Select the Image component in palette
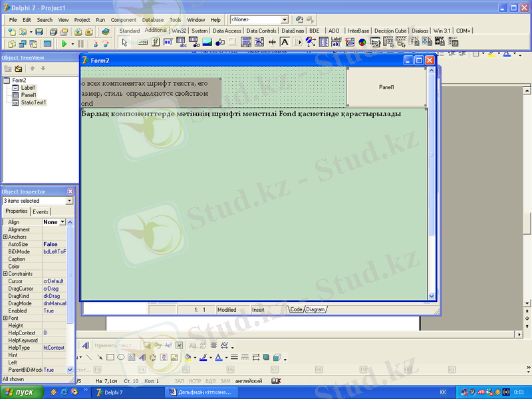The height and width of the screenshot is (399, 532). (207, 42)
